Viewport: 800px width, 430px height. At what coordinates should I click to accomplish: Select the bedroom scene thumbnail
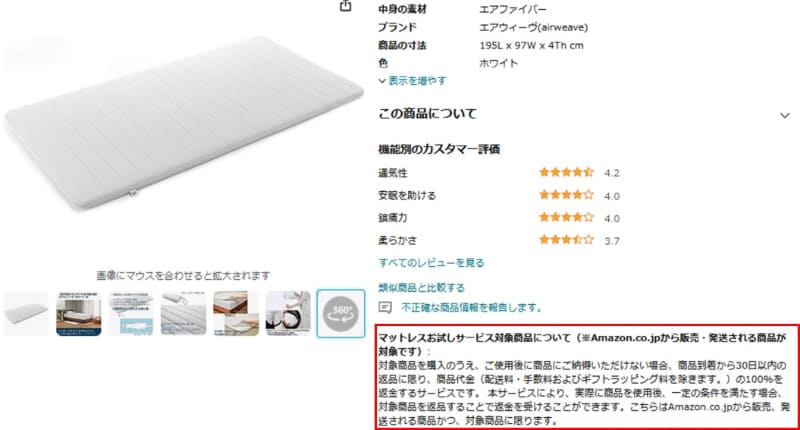[79, 314]
